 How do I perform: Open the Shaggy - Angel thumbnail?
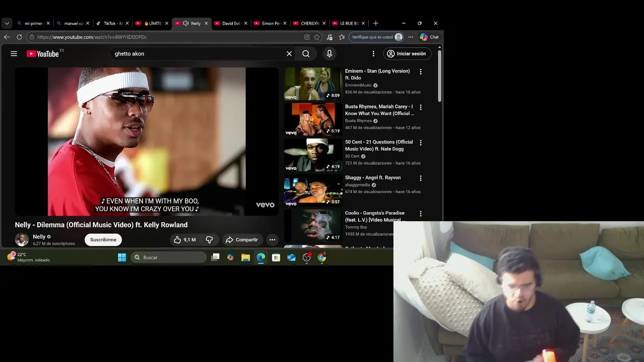click(x=313, y=191)
